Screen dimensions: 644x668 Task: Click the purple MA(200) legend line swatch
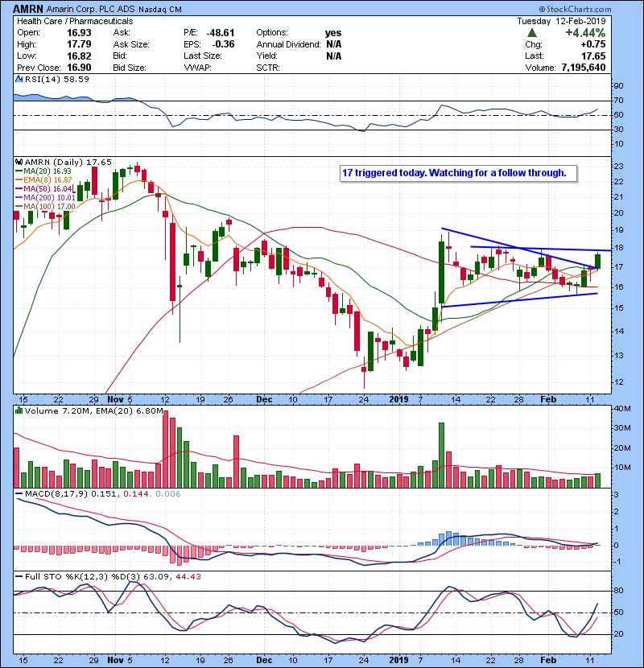tap(19, 198)
